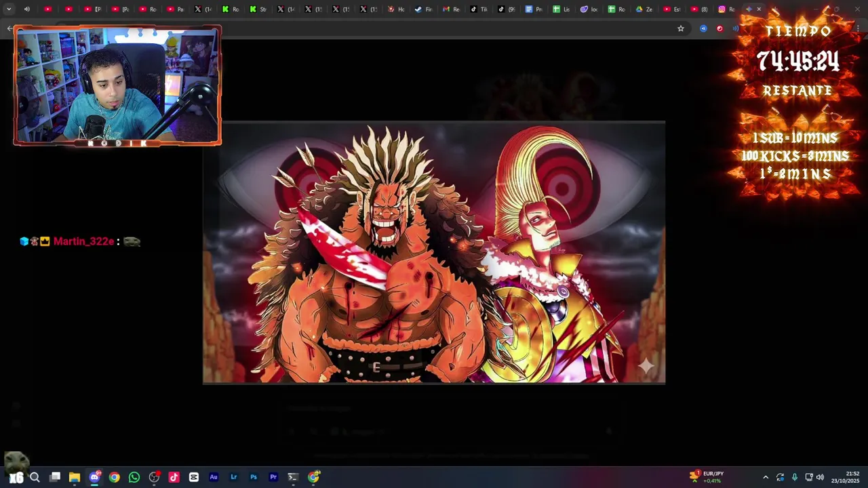Switch to the YouTube tab showing '(8)'
This screenshot has width=868, height=488.
[699, 9]
